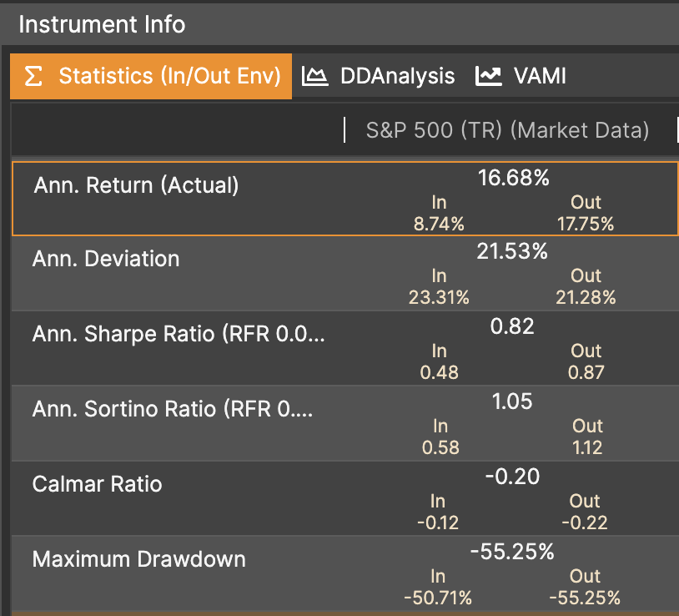Switch to the DDAnalysis tab
The height and width of the screenshot is (616, 679).
(x=397, y=77)
